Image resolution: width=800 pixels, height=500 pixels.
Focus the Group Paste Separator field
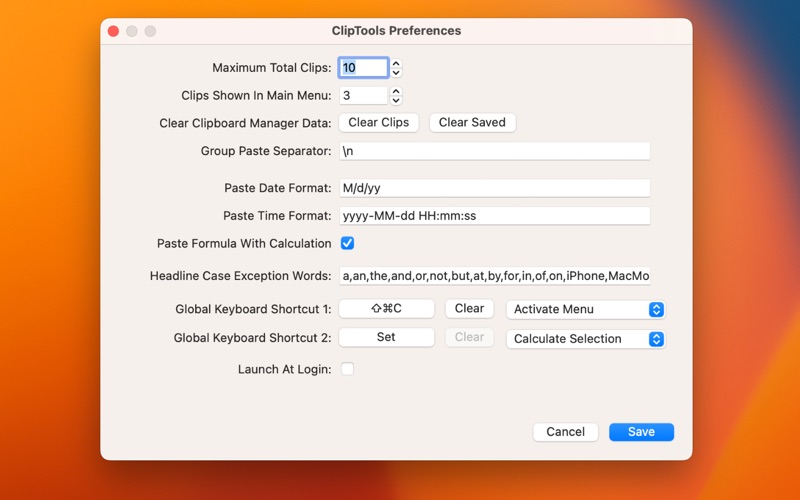[494, 151]
